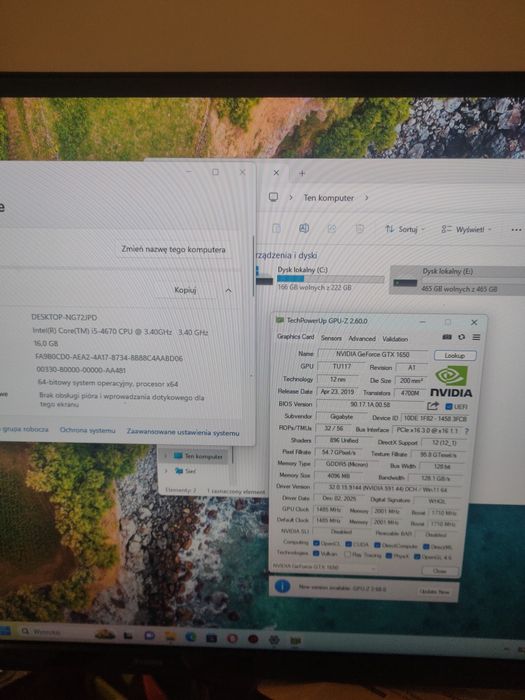Viewport: 525px width, 700px height.
Task: Toggle the Vulkan checkbox
Action: pos(316,553)
